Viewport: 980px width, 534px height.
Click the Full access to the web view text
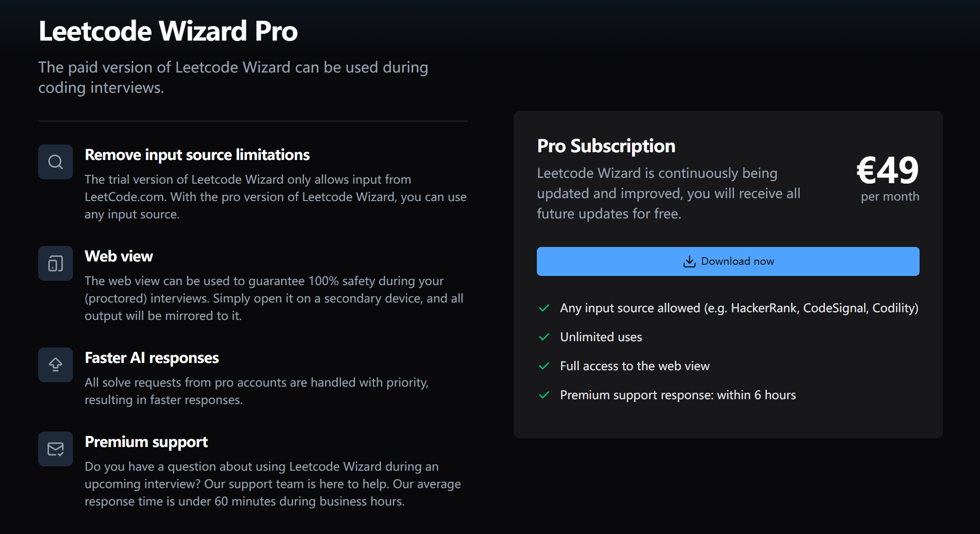[634, 366]
